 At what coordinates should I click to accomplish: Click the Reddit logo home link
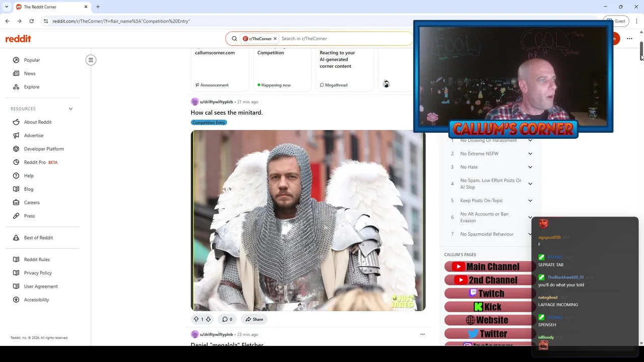[x=18, y=39]
